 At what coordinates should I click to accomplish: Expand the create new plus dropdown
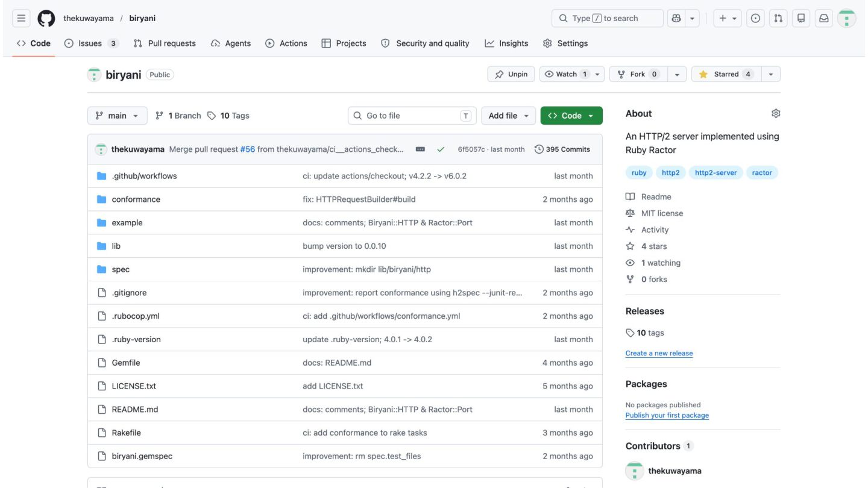pyautogui.click(x=728, y=18)
